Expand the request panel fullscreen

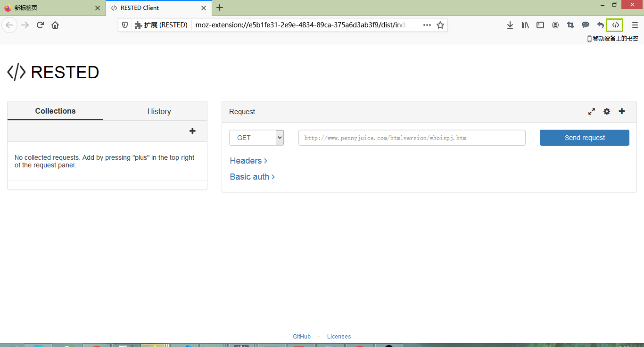tap(592, 112)
